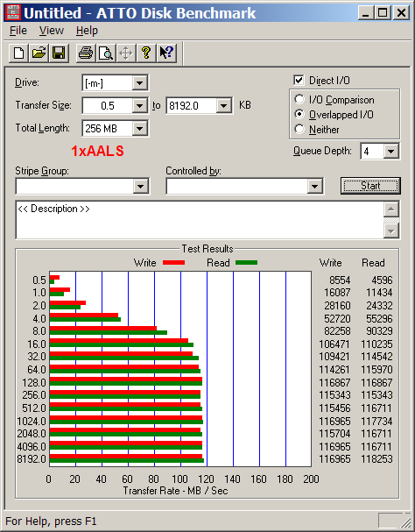
Task: Save results with the floppy disk icon
Action: 59,53
